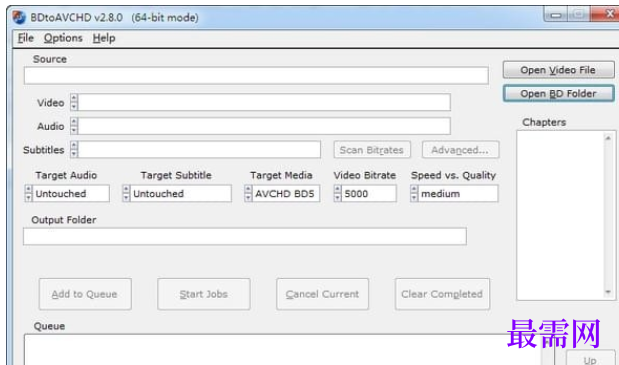Click the Start Jobs button
The width and height of the screenshot is (619, 365).
204,294
